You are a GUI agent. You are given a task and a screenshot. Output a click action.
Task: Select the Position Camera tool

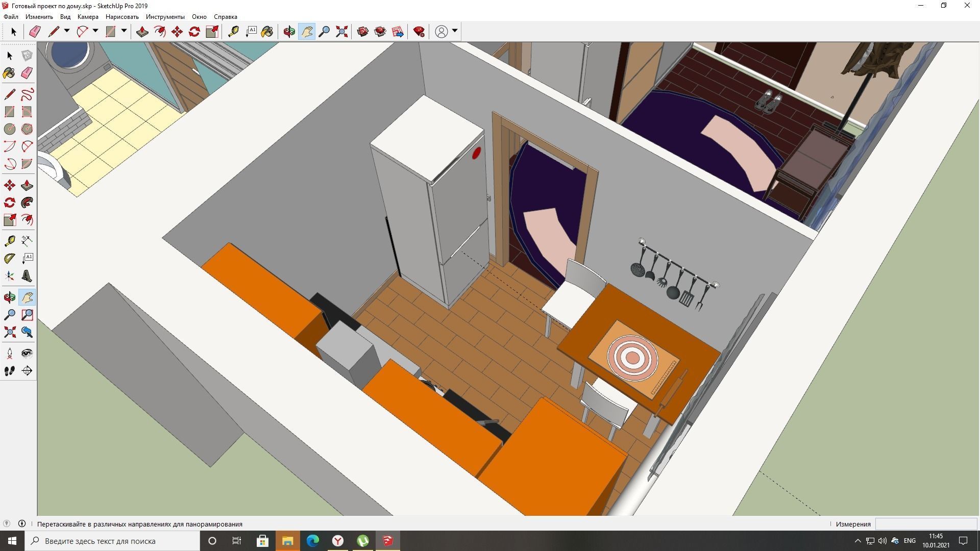[10, 354]
